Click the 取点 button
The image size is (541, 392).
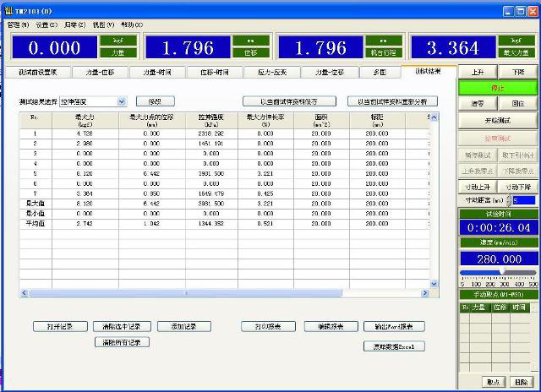pyautogui.click(x=494, y=382)
